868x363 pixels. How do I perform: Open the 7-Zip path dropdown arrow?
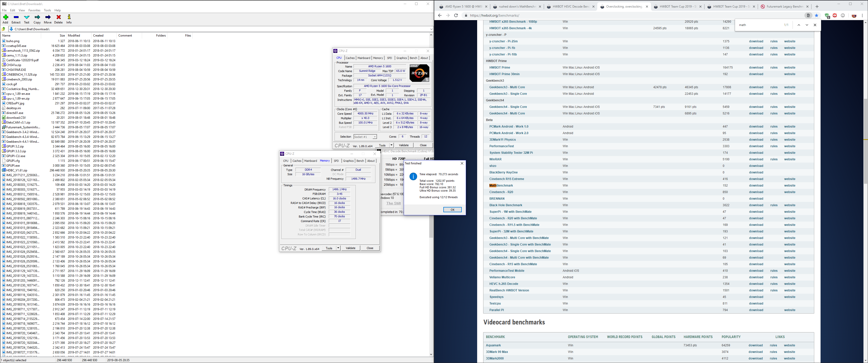click(431, 29)
